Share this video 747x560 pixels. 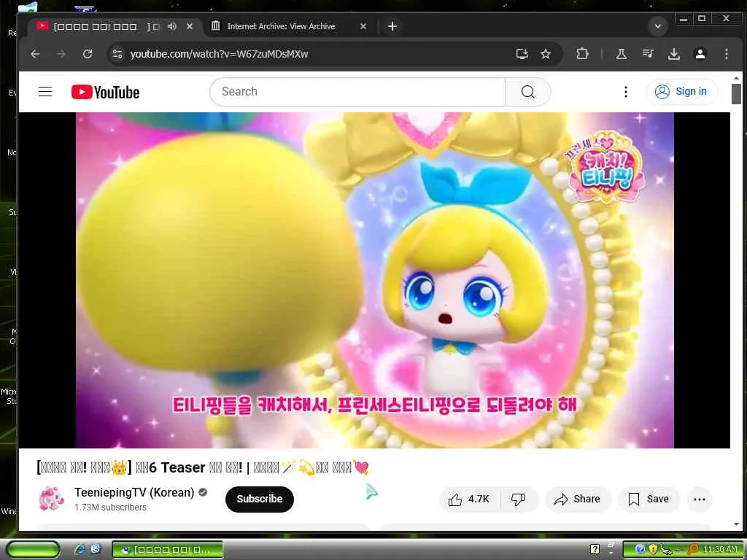578,499
